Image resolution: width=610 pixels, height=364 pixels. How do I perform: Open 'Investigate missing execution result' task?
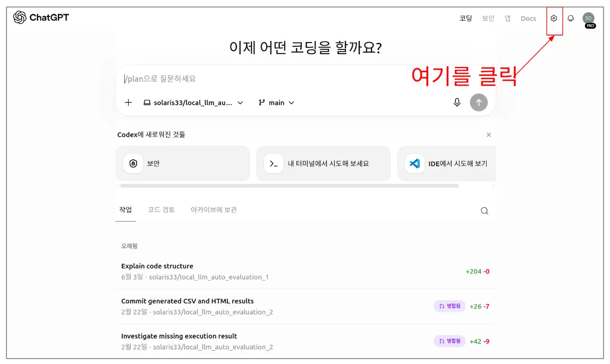[306, 342]
